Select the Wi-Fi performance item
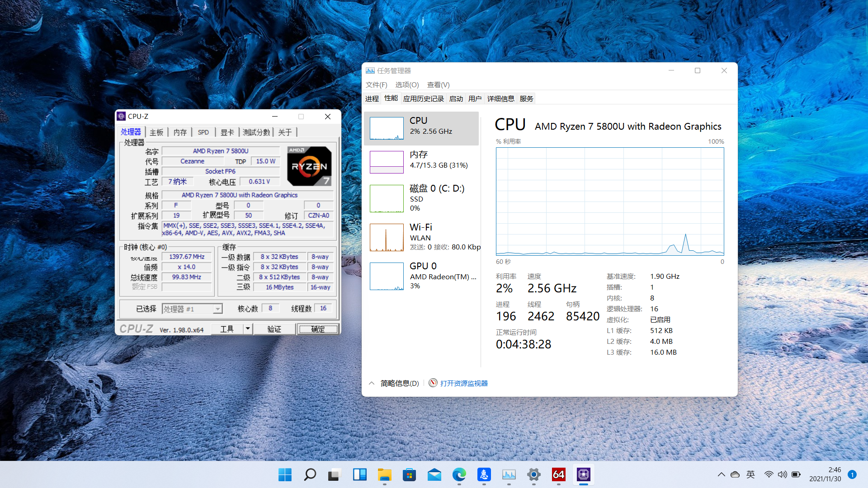 pos(421,237)
